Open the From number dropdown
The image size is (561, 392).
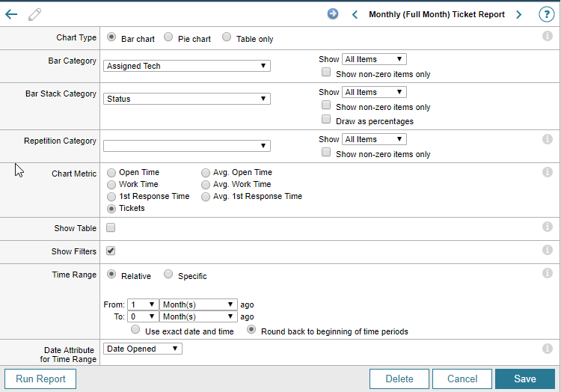point(143,304)
